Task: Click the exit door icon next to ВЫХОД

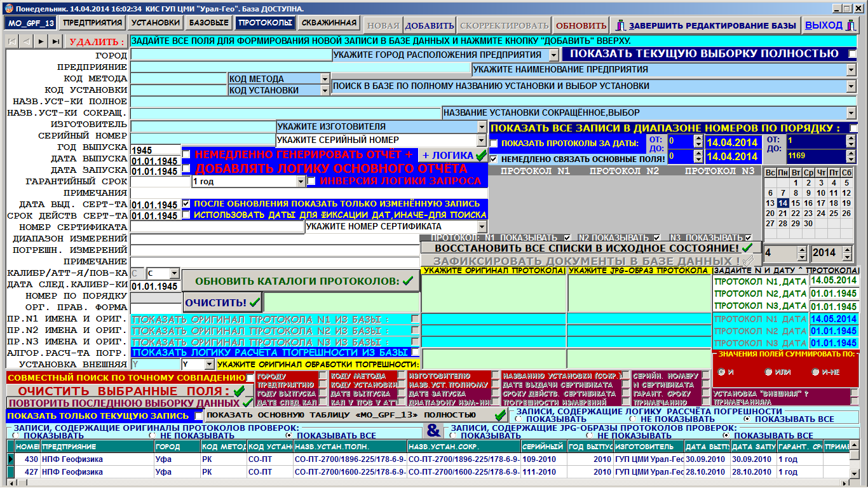Action: point(851,25)
